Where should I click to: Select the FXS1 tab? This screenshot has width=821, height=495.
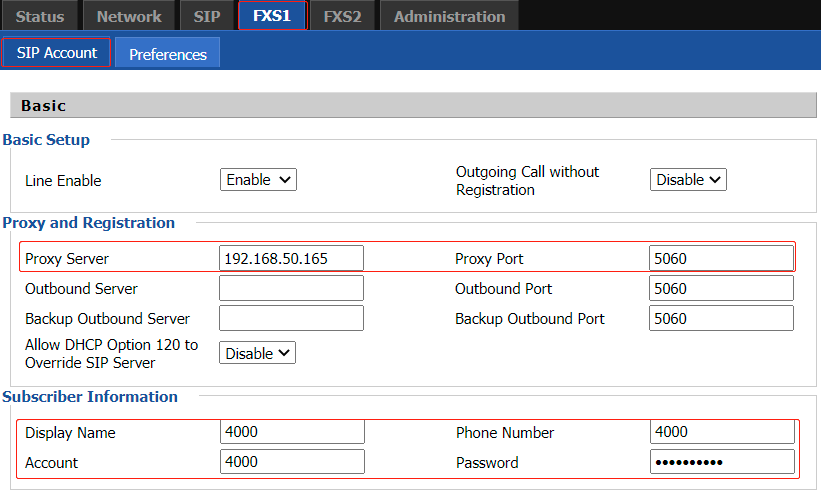271,16
